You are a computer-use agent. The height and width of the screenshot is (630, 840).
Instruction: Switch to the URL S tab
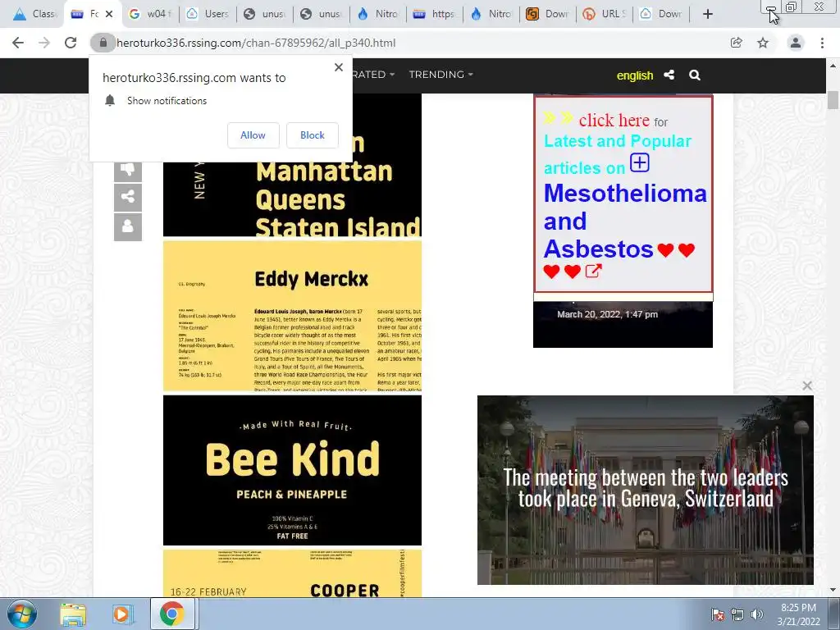click(605, 14)
